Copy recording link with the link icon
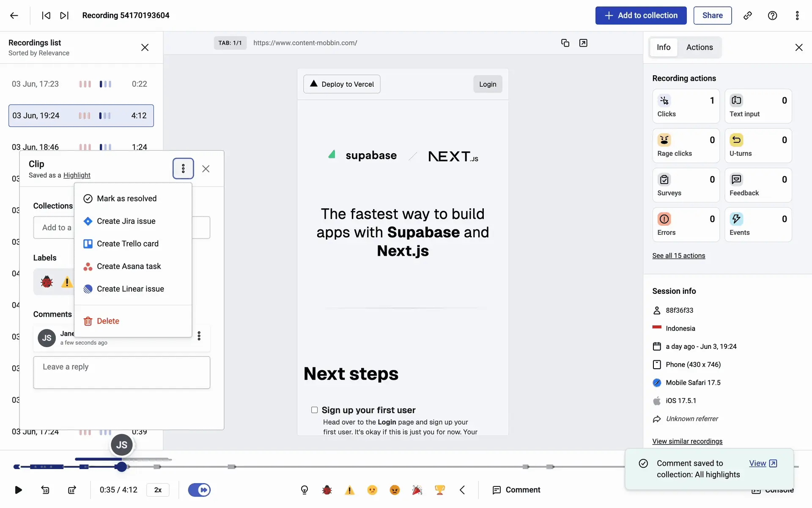The image size is (812, 508). (748, 16)
